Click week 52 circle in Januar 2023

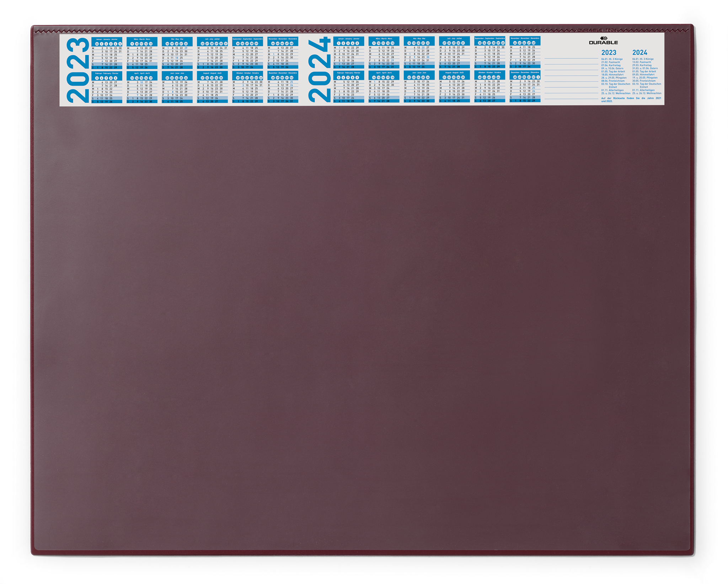(97, 44)
